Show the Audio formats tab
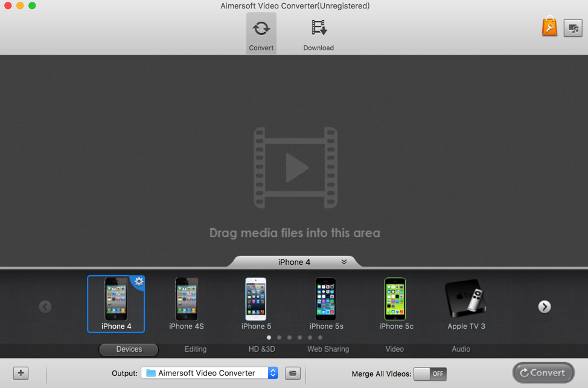The height and width of the screenshot is (388, 588). click(461, 349)
